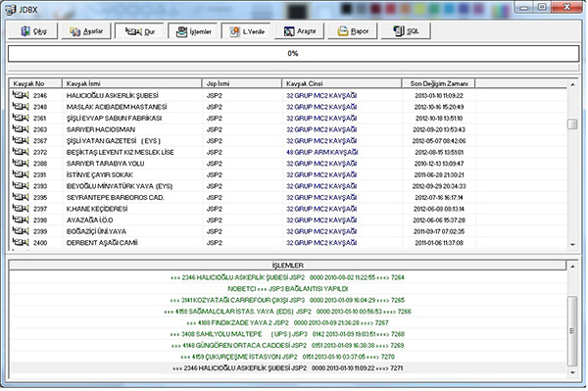Select the SAHİLYOLU MALTEPE log line
Viewport: 588px width, 391px height.
coord(287,333)
